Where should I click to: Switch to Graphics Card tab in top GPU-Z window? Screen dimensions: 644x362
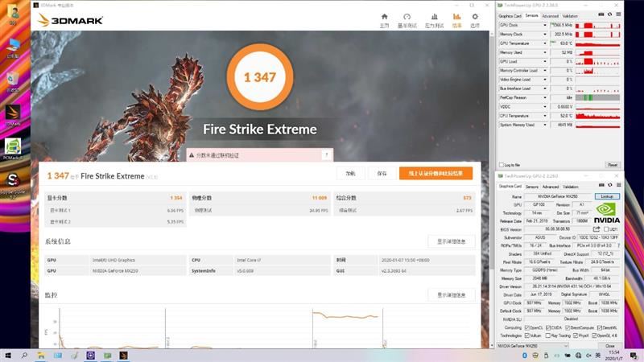pos(510,16)
